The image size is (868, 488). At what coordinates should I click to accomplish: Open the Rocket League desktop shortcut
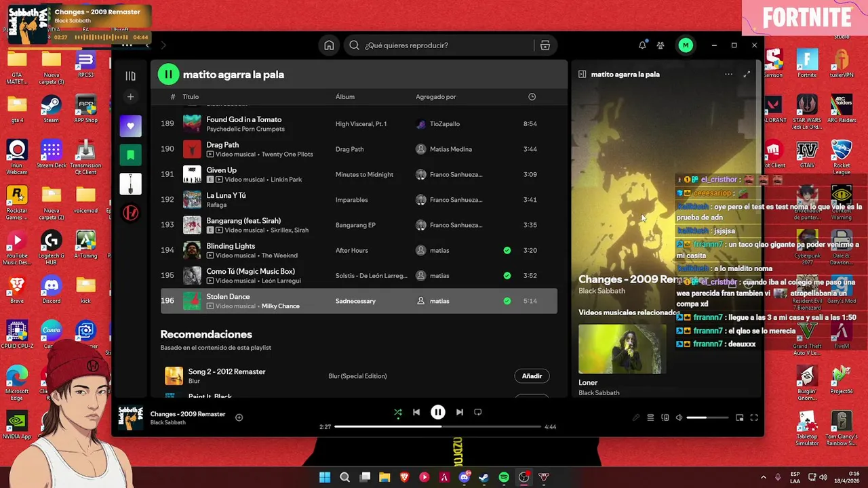point(842,158)
